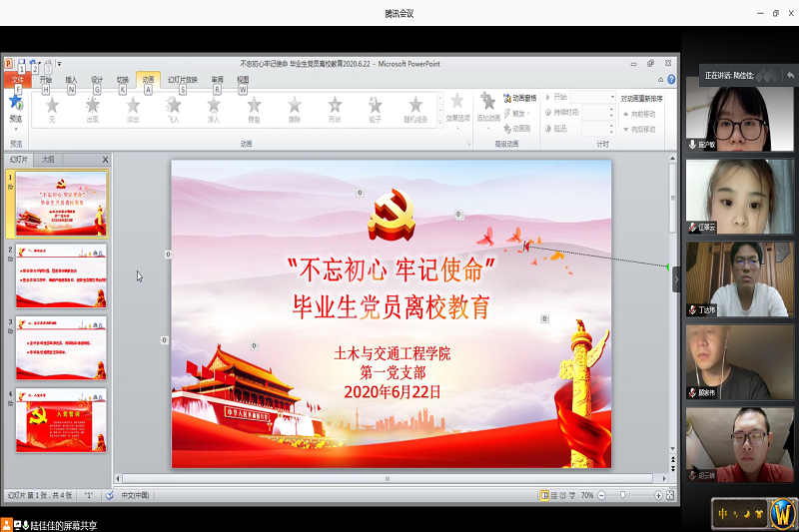
Task: Click the Animation Painter (动画刷) button
Action: pos(516,129)
